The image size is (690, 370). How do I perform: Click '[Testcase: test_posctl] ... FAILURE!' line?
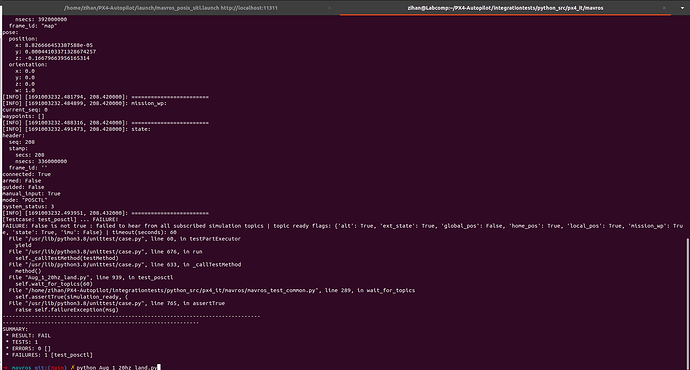[x=60, y=220]
